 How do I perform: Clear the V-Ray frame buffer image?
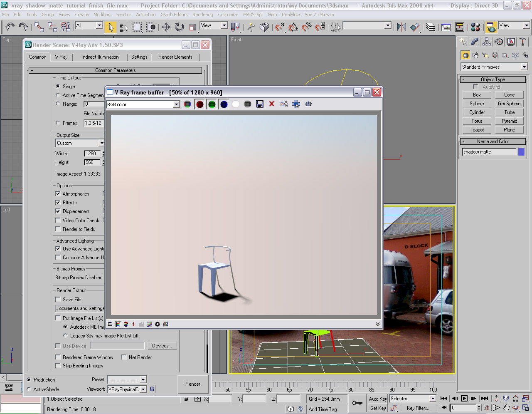(272, 104)
